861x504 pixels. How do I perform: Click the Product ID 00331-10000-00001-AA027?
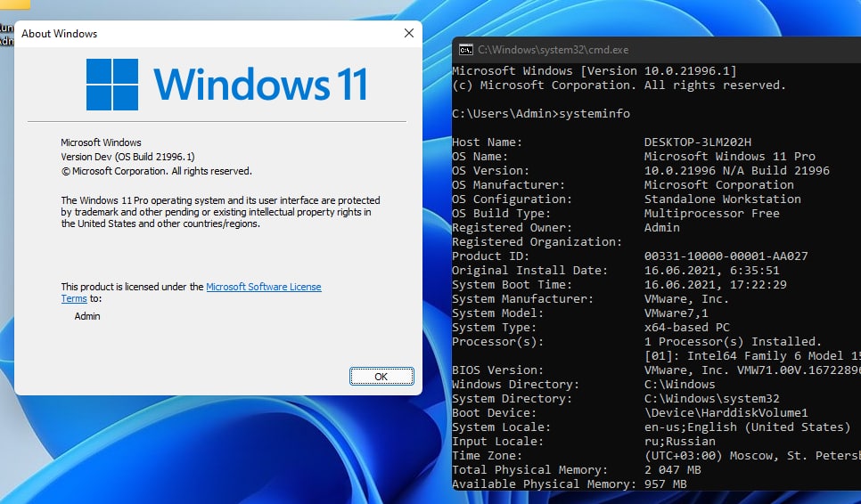point(726,256)
